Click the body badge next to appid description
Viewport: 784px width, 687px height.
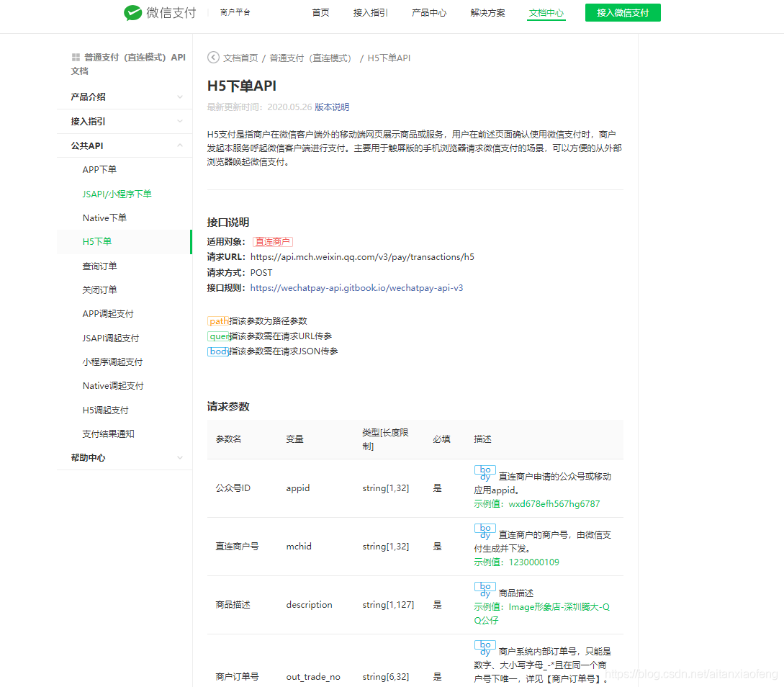[485, 474]
